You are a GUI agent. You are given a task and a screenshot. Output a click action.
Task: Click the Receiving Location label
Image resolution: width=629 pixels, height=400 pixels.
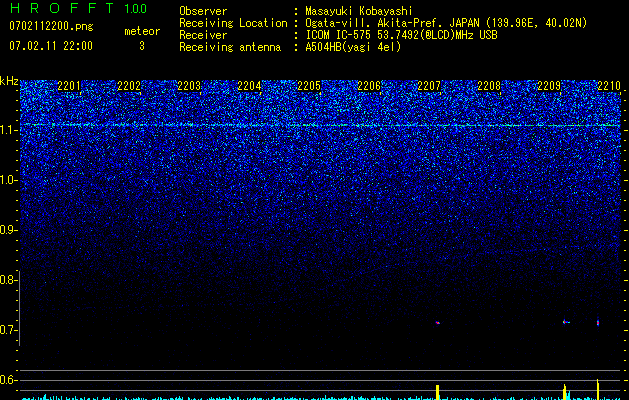pos(233,23)
